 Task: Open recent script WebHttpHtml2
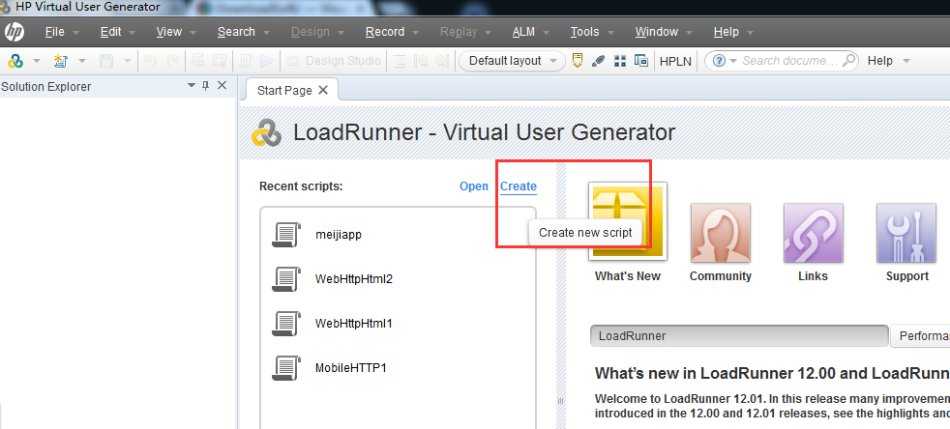tap(354, 279)
